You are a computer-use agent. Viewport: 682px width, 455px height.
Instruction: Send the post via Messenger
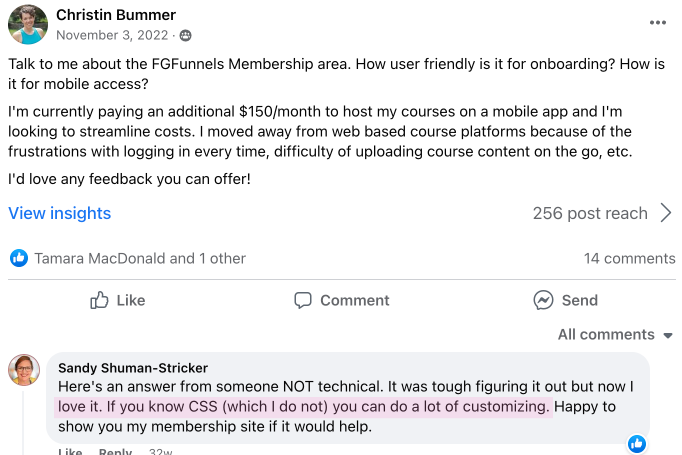pos(565,300)
